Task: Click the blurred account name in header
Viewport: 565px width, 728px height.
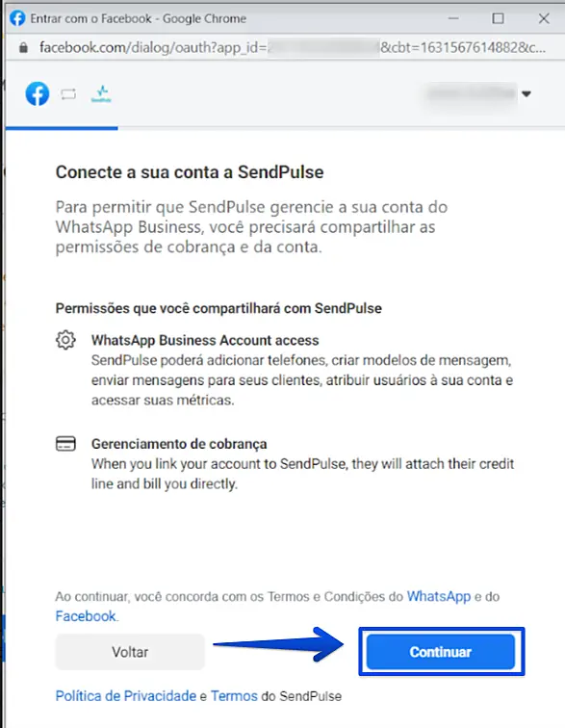Action: [471, 93]
